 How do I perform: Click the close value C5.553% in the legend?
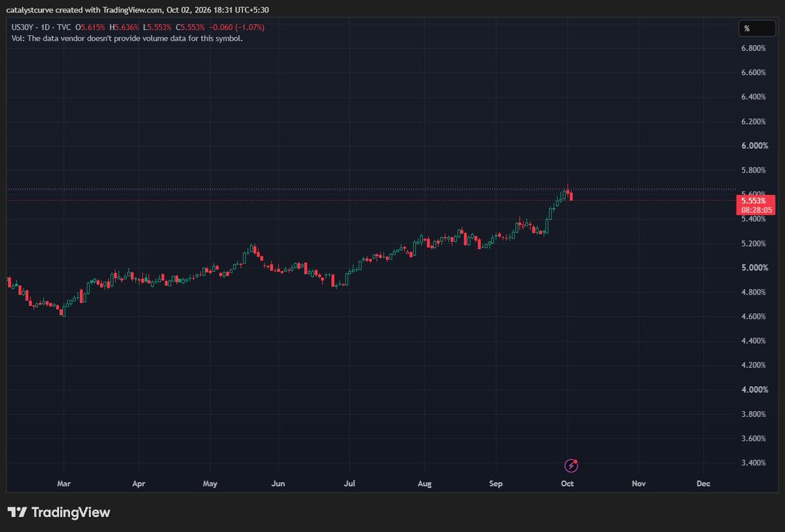pyautogui.click(x=190, y=27)
